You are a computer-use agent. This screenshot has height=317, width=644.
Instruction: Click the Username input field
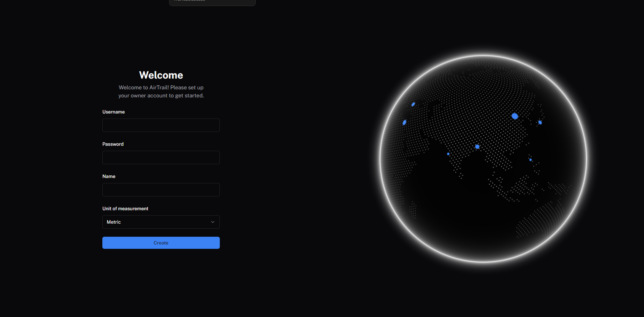(161, 125)
